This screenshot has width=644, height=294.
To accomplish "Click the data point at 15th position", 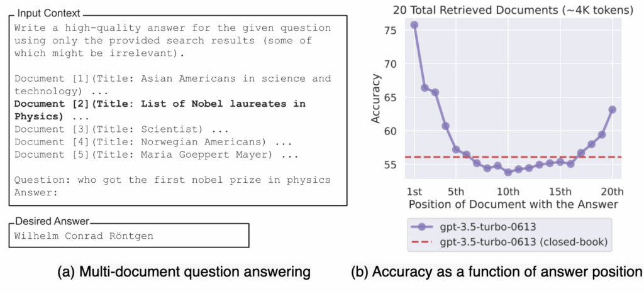I will point(560,161).
